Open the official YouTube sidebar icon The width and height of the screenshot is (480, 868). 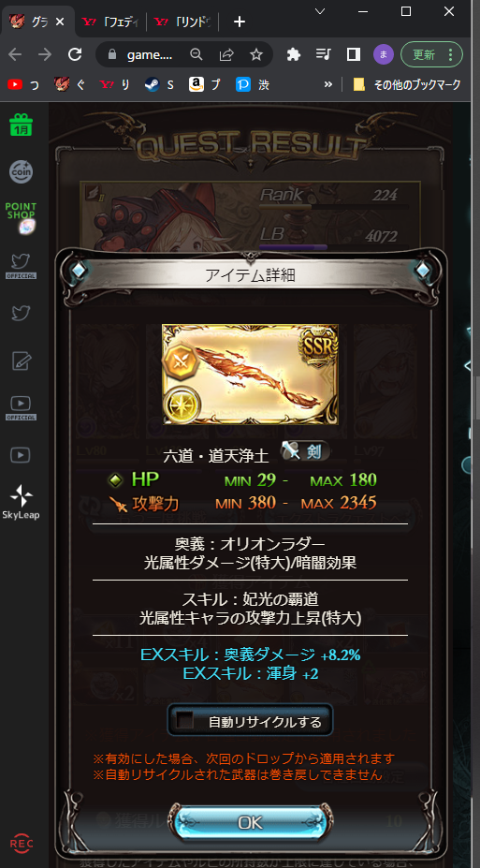click(x=21, y=408)
